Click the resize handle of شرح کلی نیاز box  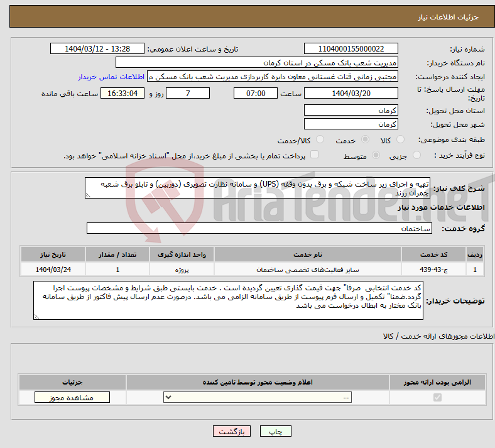(88, 195)
